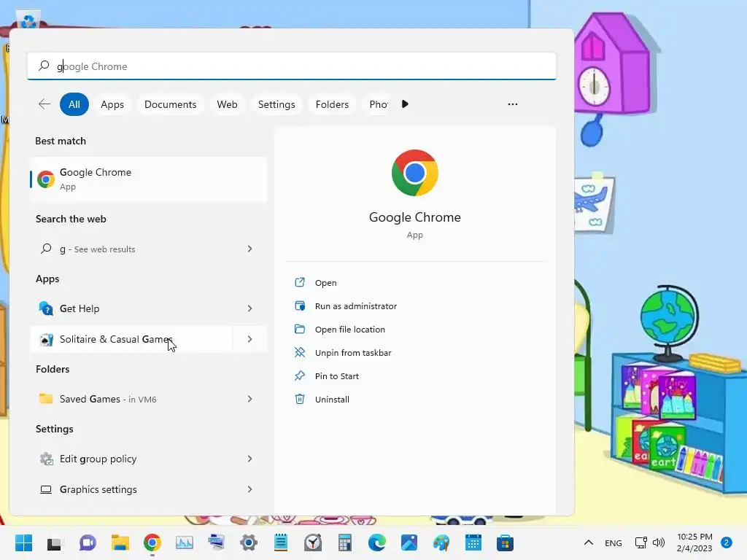Choose Pin to Start for Chrome
Screen dimensions: 747x560
tap(336, 376)
